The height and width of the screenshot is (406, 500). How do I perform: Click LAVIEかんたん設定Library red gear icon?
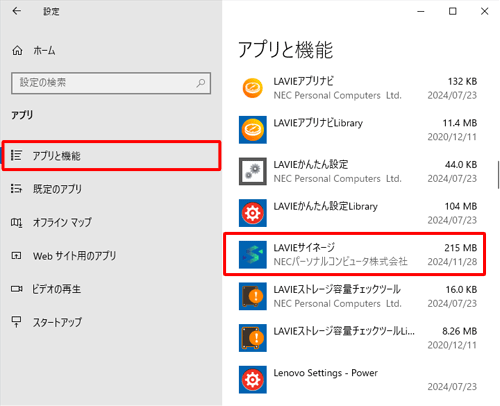[253, 213]
